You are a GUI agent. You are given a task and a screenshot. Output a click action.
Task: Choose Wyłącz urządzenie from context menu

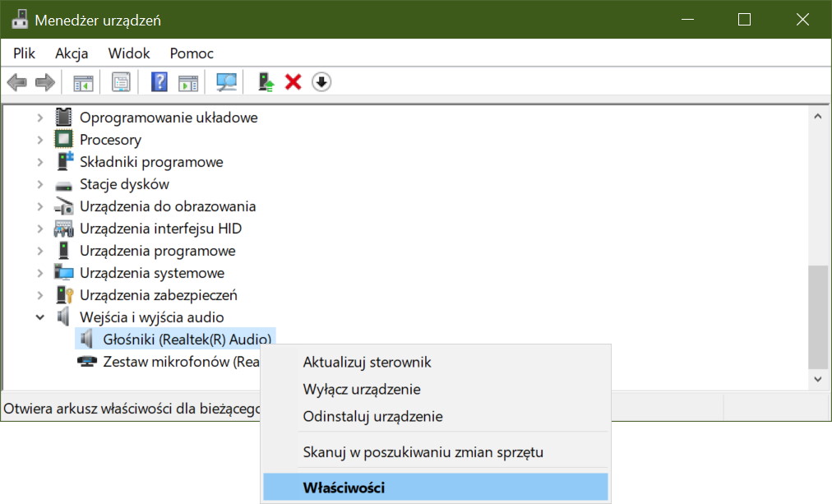click(x=435, y=390)
